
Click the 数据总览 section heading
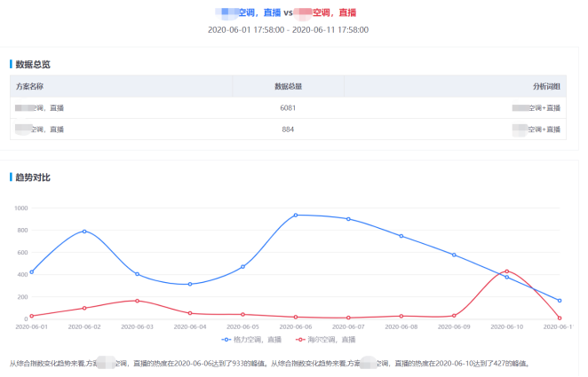point(33,64)
